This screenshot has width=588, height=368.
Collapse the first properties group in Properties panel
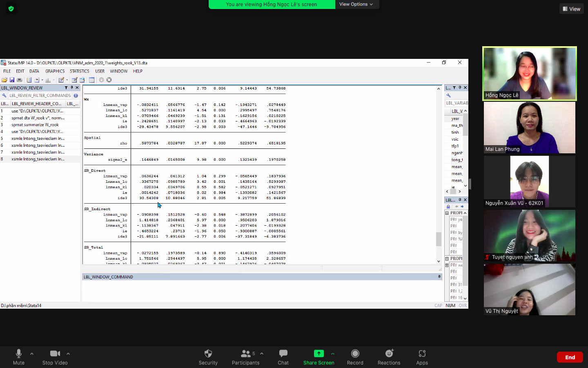click(447, 213)
